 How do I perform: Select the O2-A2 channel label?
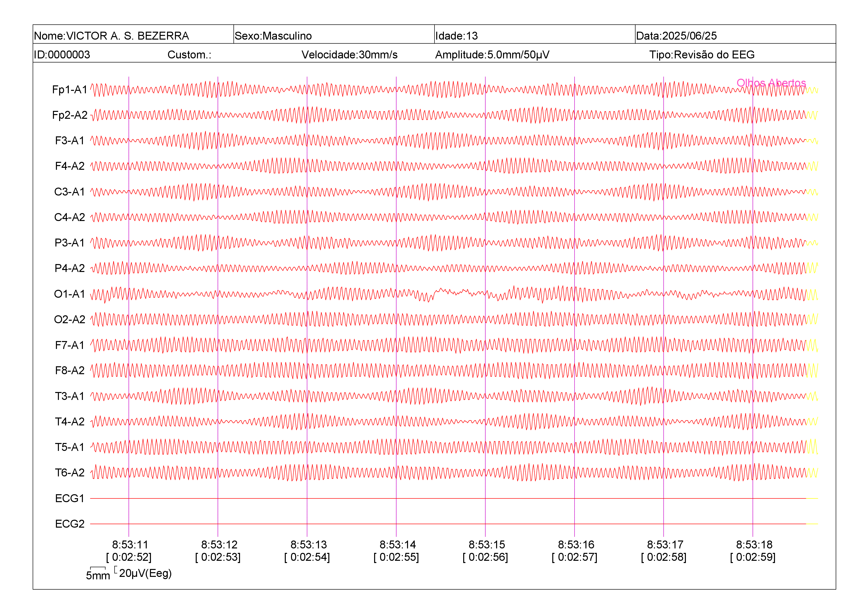(x=70, y=319)
